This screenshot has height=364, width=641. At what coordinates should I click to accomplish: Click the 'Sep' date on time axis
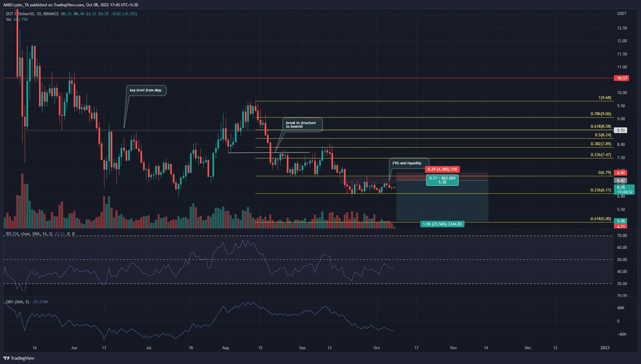302,348
